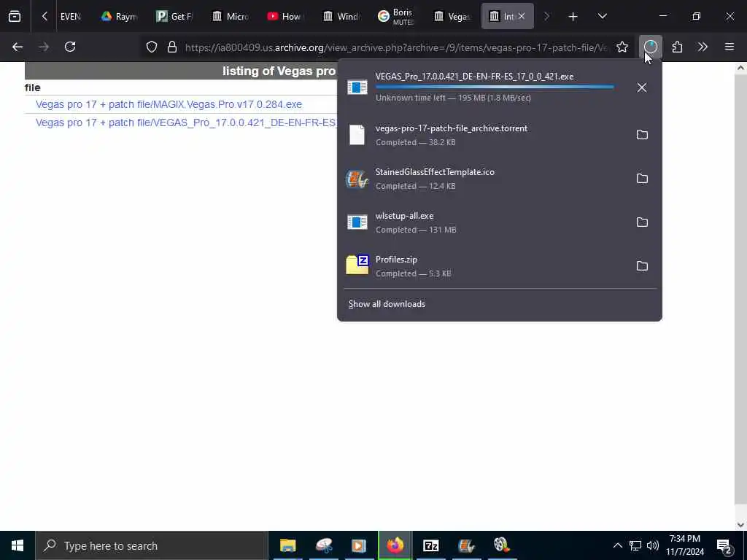Viewport: 747px width, 560px height.
Task: Switch to the muted Boris Google tab
Action: (396, 17)
